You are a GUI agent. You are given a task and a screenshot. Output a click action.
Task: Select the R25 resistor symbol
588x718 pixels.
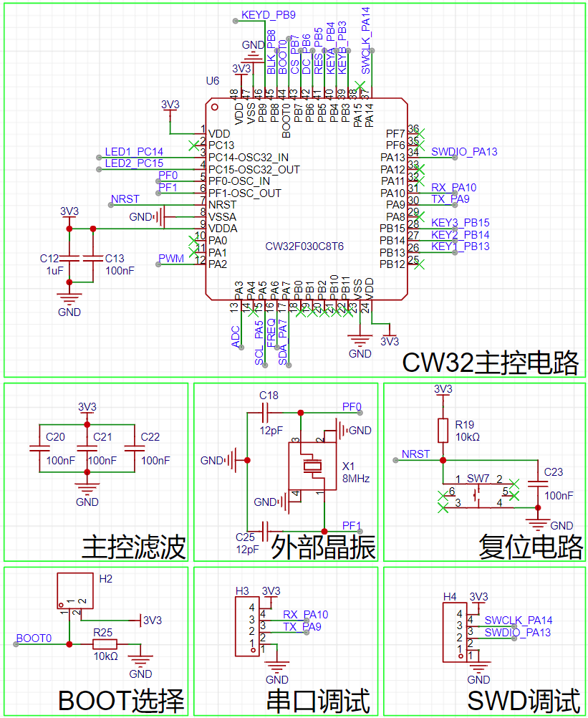click(x=105, y=644)
